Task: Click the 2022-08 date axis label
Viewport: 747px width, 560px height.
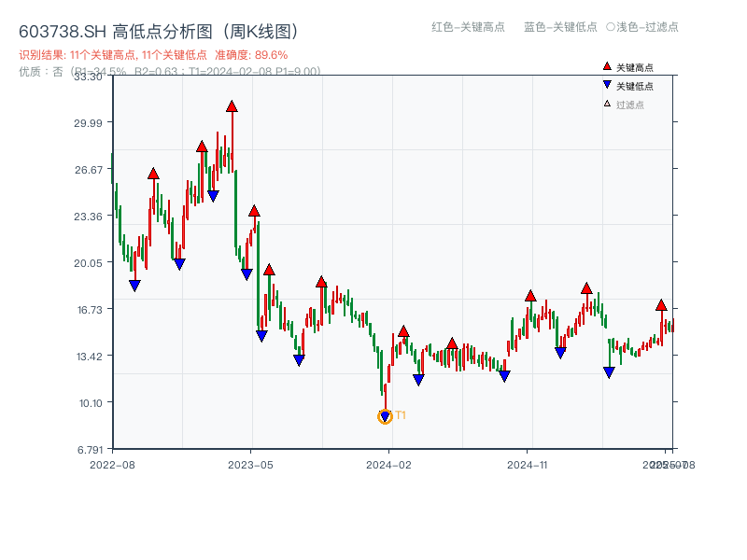Action: coord(112,465)
